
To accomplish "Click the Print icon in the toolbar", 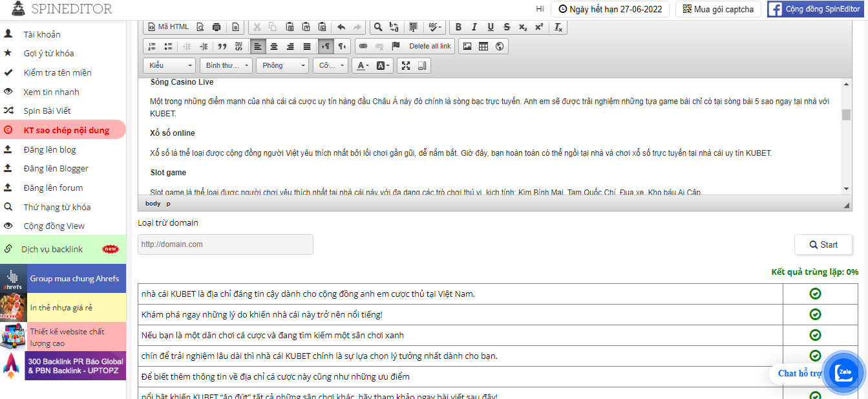I will (217, 27).
